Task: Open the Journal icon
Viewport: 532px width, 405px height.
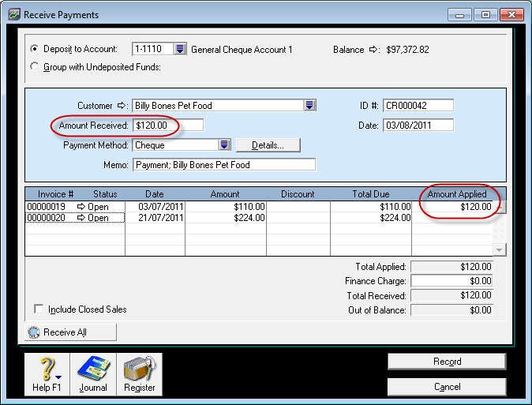Action: coord(93,373)
